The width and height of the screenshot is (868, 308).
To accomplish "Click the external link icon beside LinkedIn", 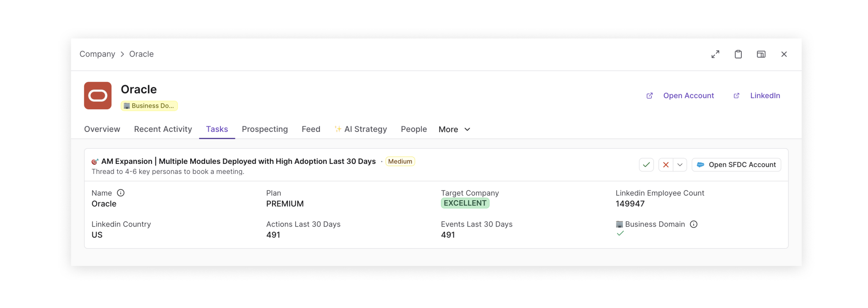I will (736, 96).
